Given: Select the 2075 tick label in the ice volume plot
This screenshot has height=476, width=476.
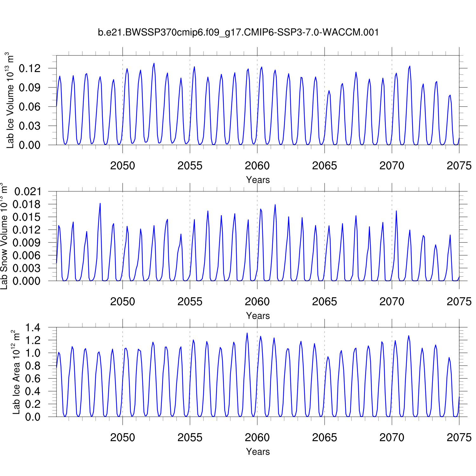Looking at the screenshot, I should point(459,166).
